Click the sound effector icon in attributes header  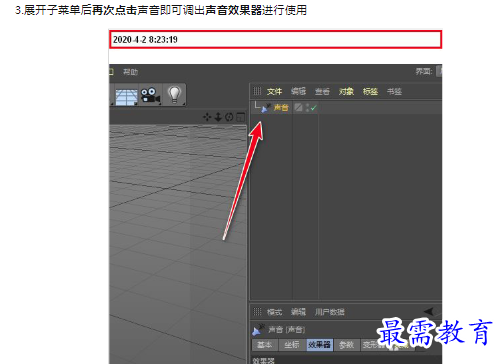point(258,330)
